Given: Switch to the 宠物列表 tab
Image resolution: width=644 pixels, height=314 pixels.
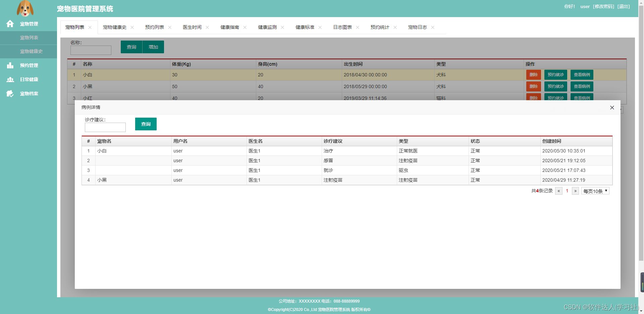Looking at the screenshot, I should click(x=75, y=27).
